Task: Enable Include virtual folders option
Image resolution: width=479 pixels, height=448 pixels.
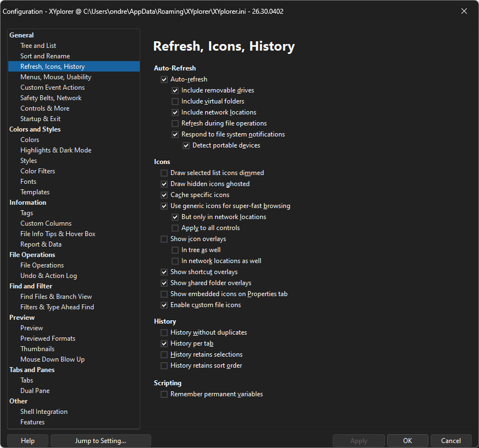Action: point(175,101)
